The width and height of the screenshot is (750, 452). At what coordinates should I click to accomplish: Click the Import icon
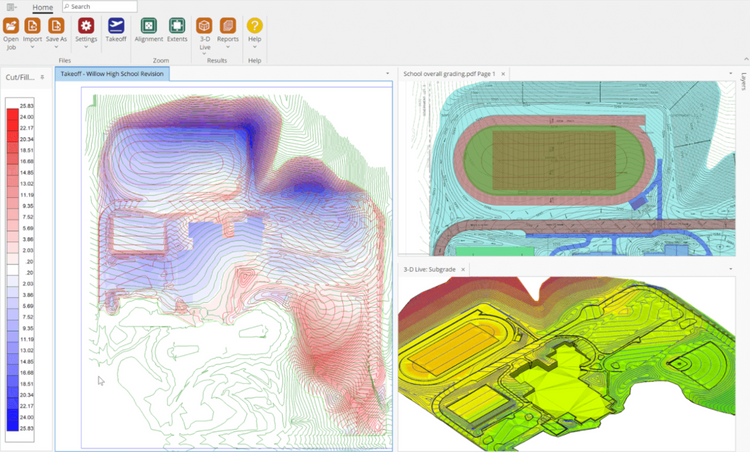coord(32,25)
